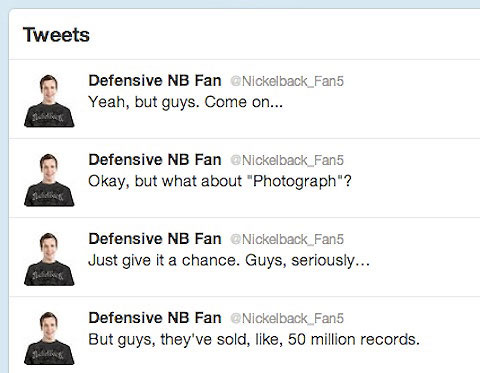Image resolution: width=480 pixels, height=373 pixels.
Task: Click the Nickelback shirt in first avatar
Action: (x=49, y=115)
